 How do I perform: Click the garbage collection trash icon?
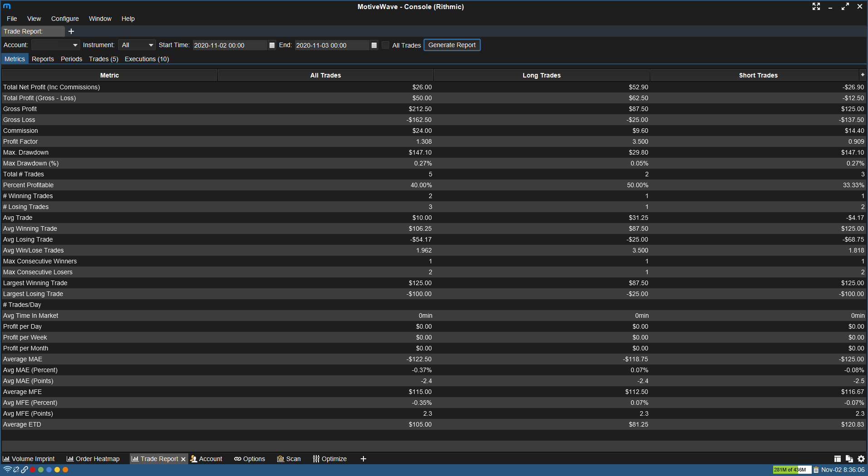tap(816, 470)
